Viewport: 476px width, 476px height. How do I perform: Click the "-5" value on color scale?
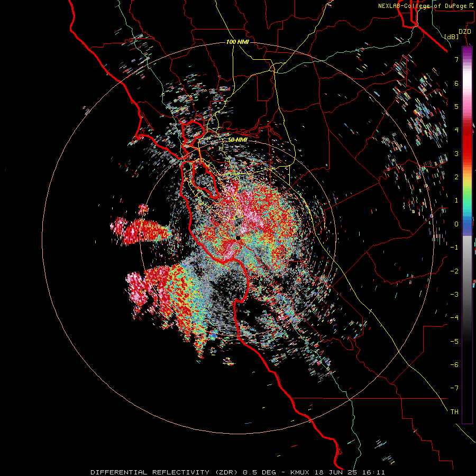454,342
